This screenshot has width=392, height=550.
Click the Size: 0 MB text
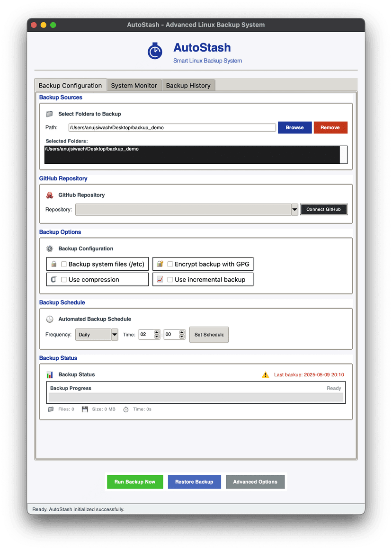pos(104,409)
